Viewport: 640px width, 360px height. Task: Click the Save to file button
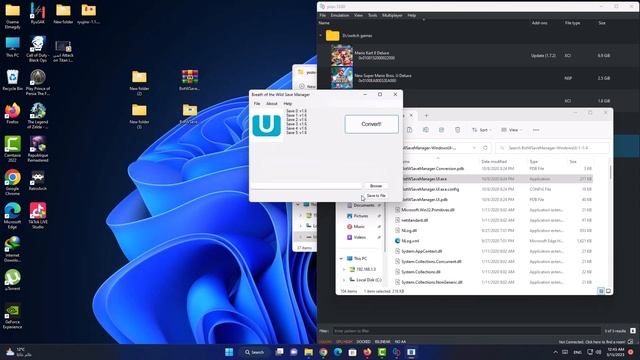[376, 196]
